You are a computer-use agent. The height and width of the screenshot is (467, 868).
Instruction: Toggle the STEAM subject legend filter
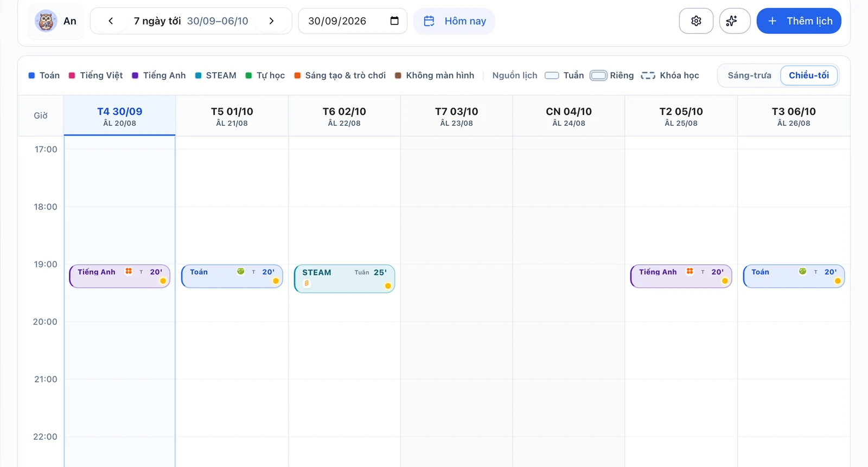[216, 75]
